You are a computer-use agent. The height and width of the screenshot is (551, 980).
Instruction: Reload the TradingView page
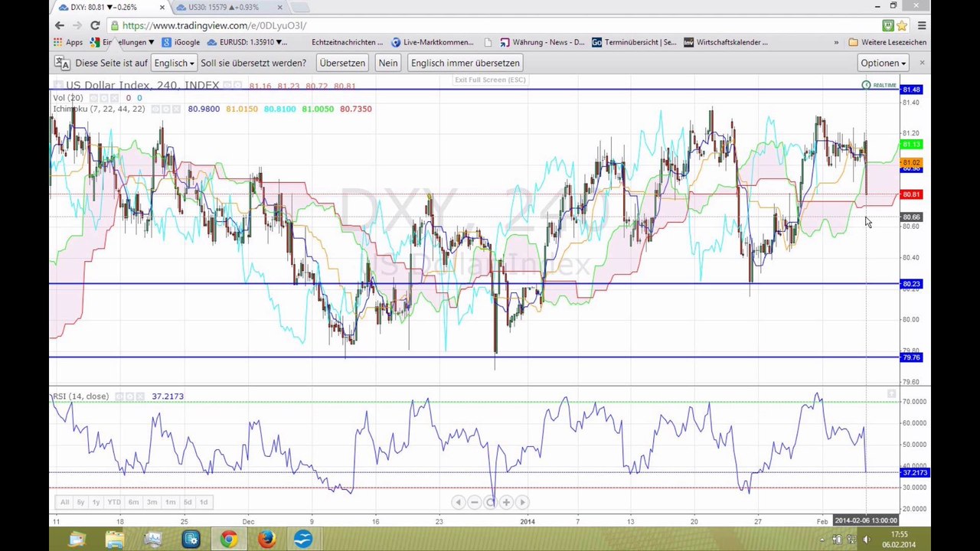(x=95, y=25)
